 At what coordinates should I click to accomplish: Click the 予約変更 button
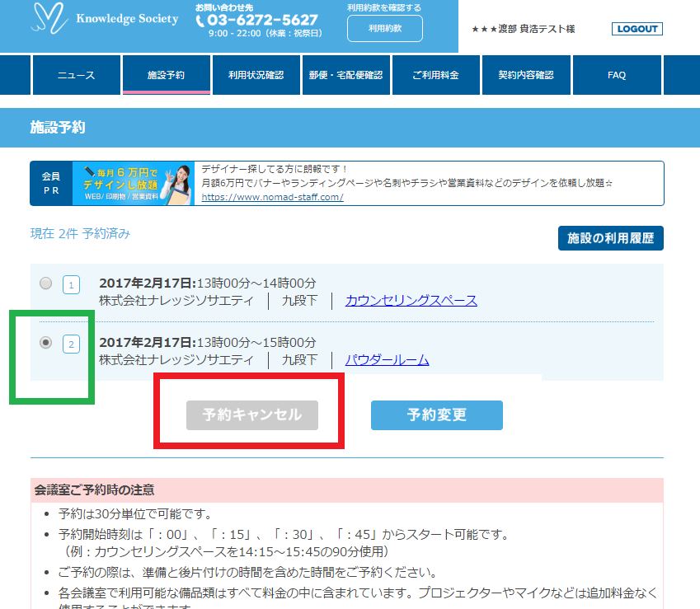click(436, 415)
